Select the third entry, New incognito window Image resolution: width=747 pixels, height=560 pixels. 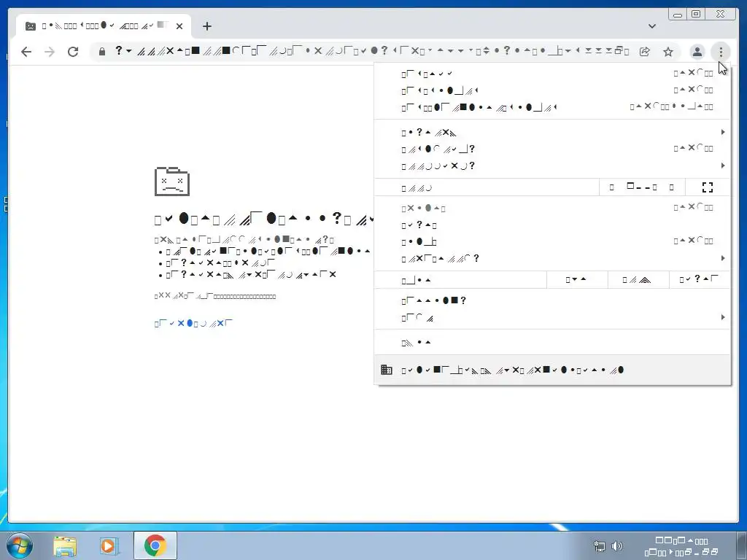point(552,107)
